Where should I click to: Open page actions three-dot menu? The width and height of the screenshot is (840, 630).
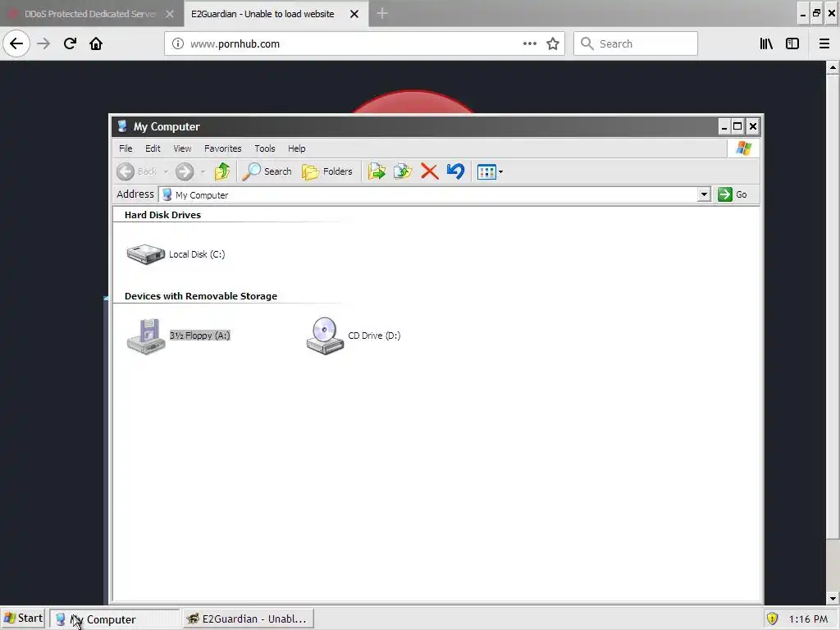point(529,43)
